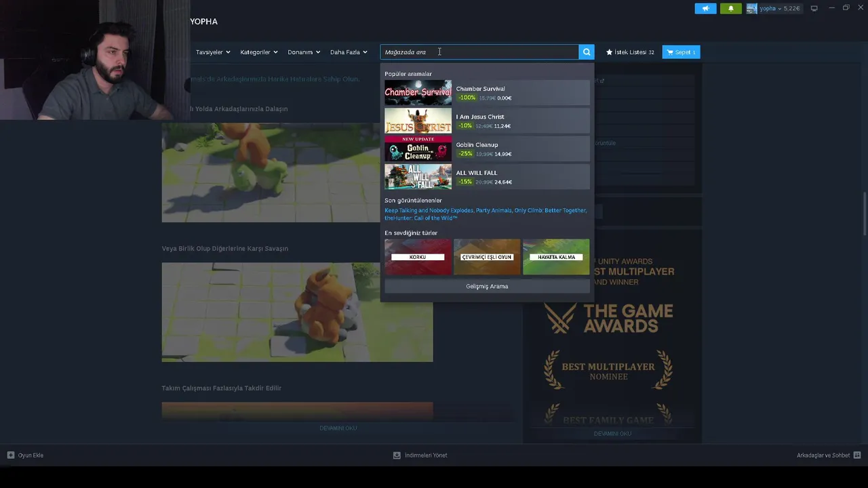Select the ÇEVRİMİÇİ EŞLİ OYUN genre tile

(x=487, y=257)
